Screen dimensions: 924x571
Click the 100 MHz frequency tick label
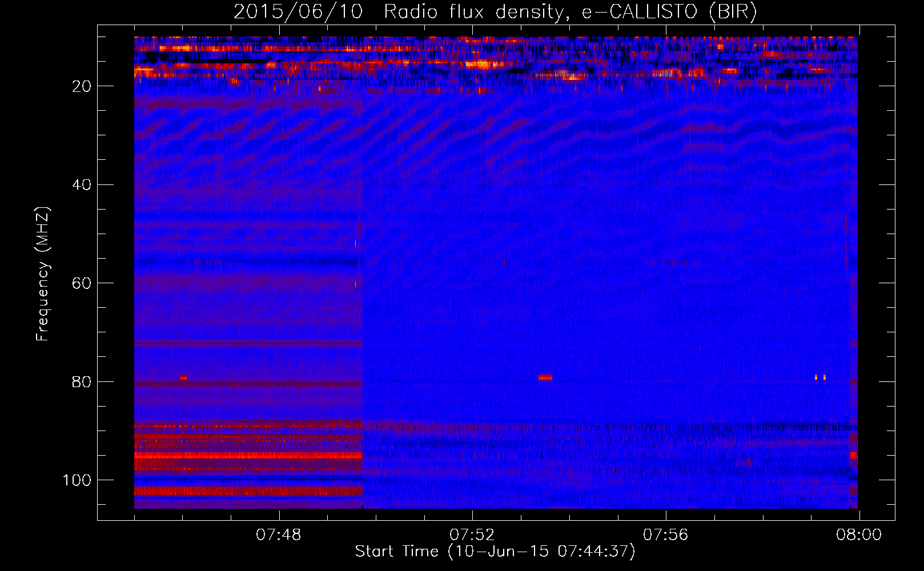click(x=77, y=480)
